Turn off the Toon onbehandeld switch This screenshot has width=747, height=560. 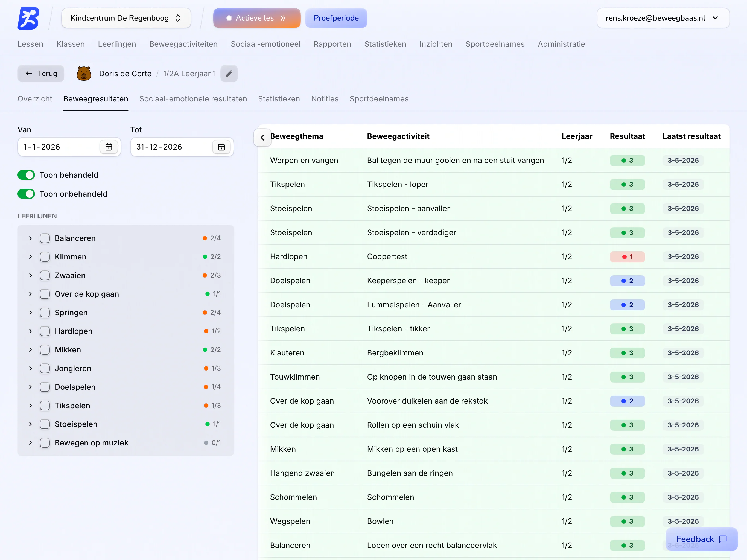(x=26, y=194)
